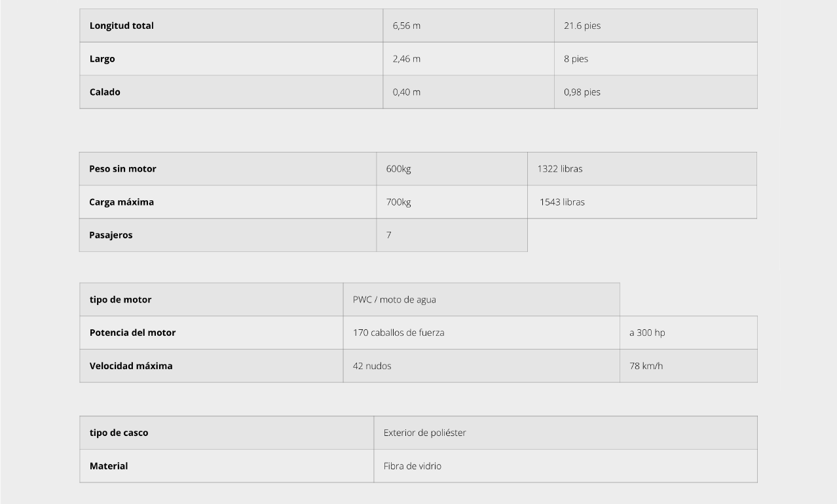Click the Longitud total label cell
Screen dimensions: 837x504
pyautogui.click(x=231, y=26)
